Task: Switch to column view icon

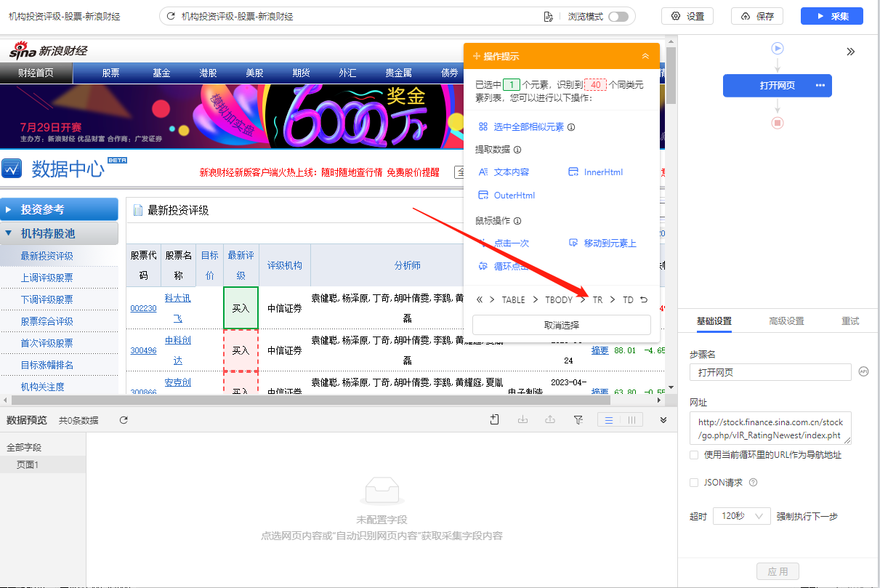Action: pyautogui.click(x=631, y=419)
